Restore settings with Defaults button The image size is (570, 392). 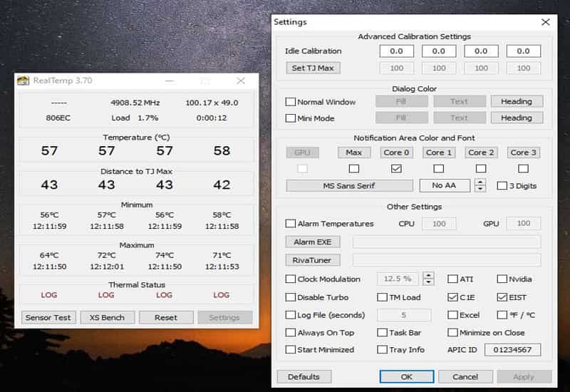coord(304,377)
